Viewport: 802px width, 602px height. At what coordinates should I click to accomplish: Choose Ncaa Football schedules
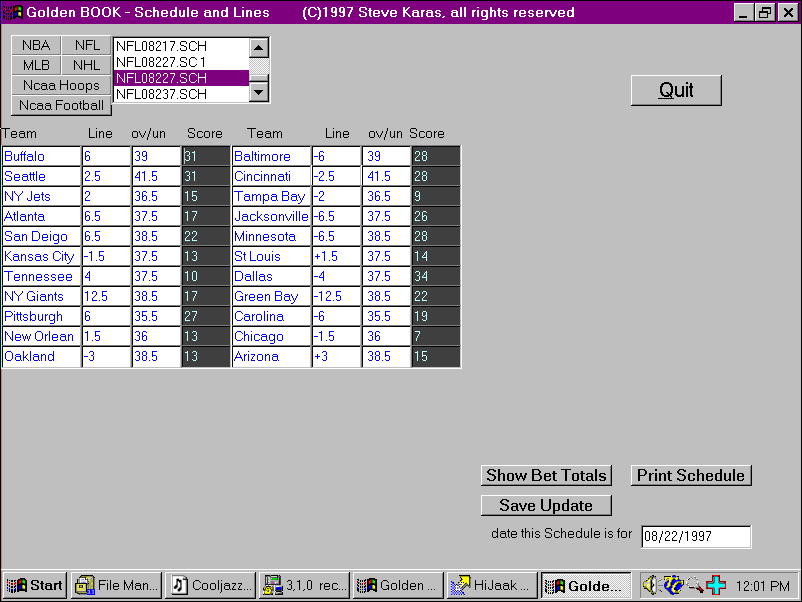coord(61,105)
